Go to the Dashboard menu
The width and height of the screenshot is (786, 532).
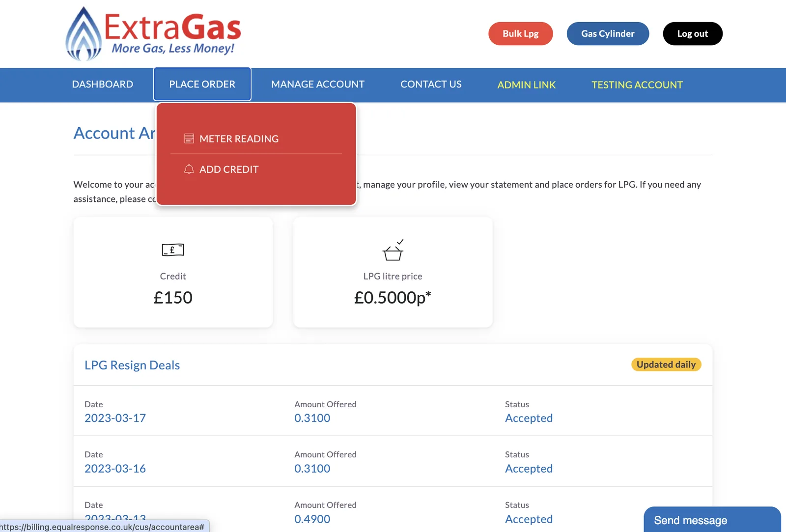click(103, 84)
